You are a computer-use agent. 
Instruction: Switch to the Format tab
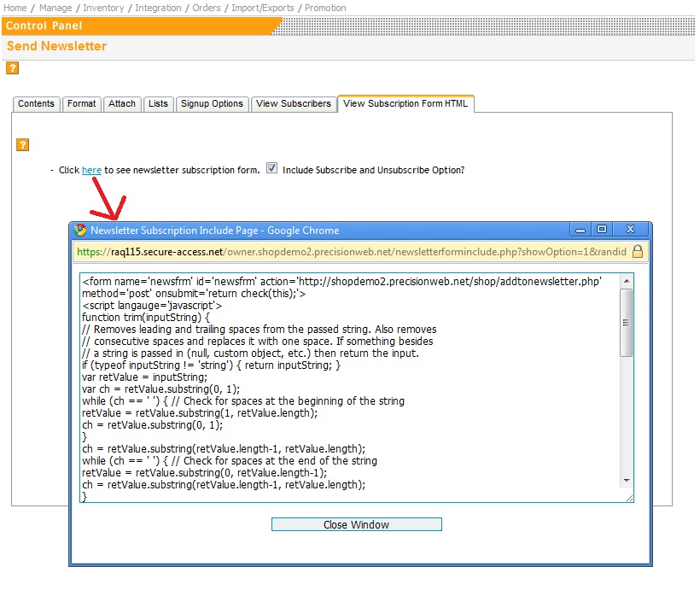pyautogui.click(x=82, y=104)
